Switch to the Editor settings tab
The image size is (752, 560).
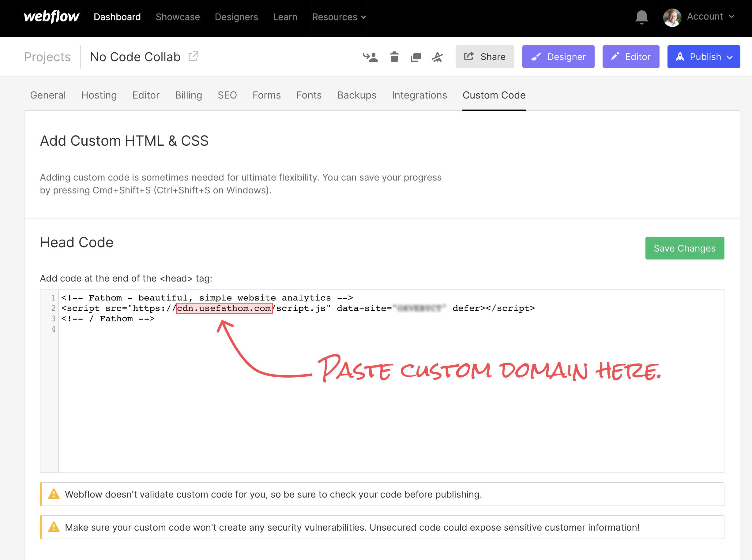(x=146, y=95)
